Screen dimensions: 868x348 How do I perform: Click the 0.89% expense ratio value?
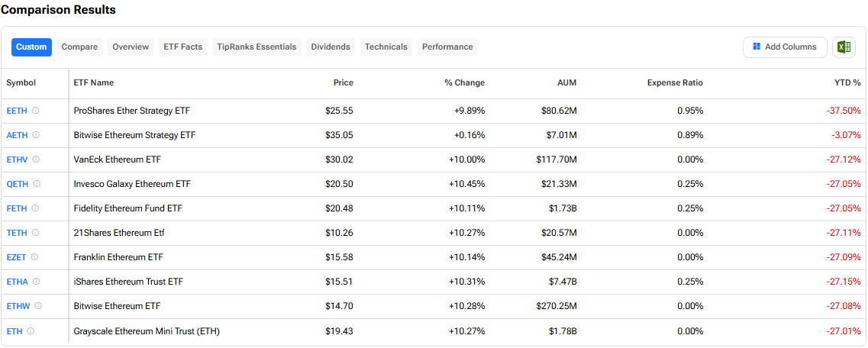click(690, 135)
